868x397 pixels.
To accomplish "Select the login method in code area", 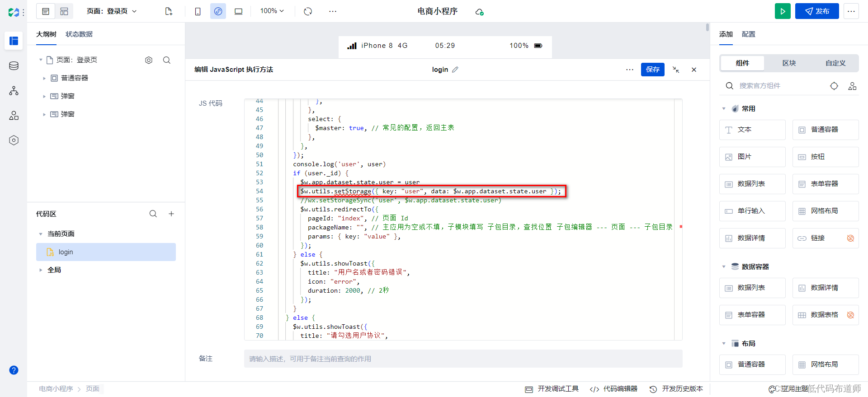I will point(106,252).
